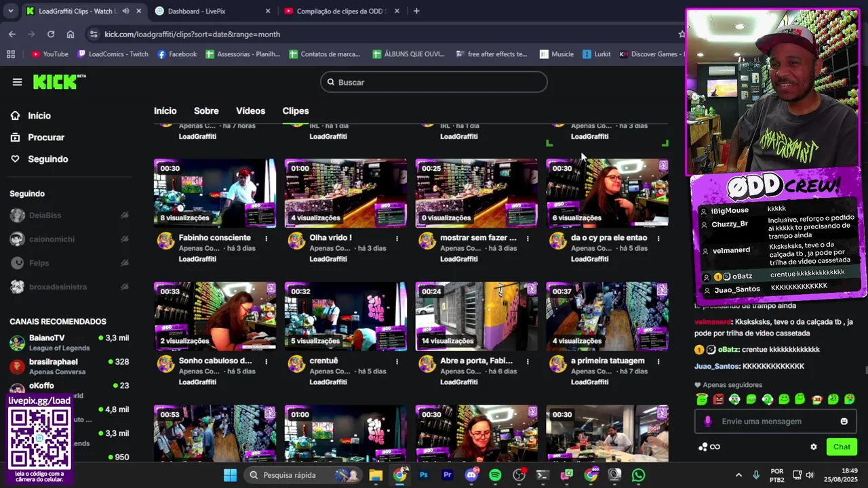Open options menu for a primeira tatuagem clip
Screen dimensions: 868x488
658,361
